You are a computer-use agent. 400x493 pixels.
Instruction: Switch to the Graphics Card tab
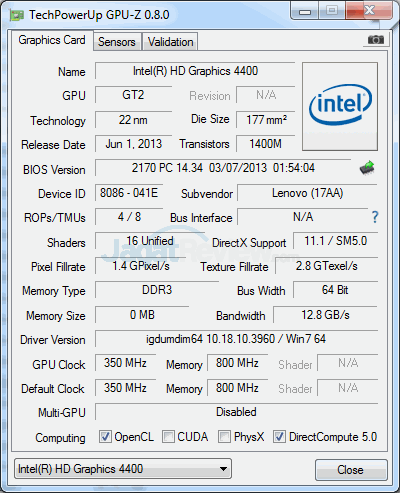point(52,40)
